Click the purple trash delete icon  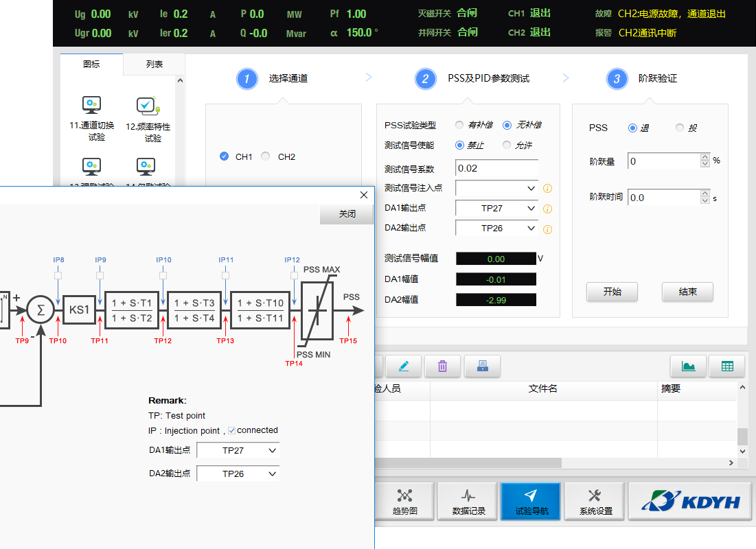click(x=442, y=366)
